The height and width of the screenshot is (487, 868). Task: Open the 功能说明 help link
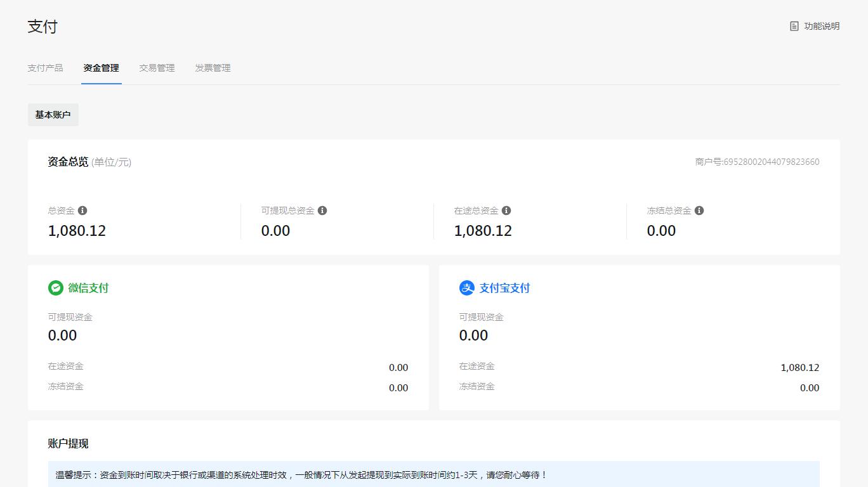pyautogui.click(x=822, y=26)
